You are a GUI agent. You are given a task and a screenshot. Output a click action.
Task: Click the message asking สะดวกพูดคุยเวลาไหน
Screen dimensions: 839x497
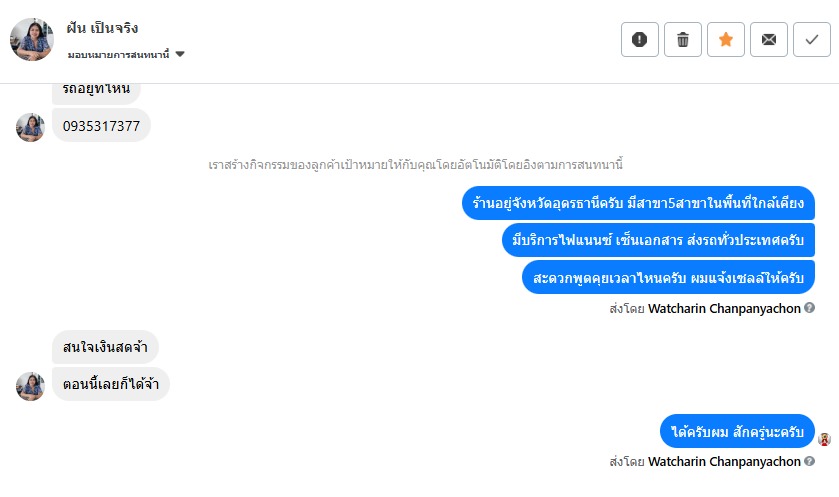point(668,276)
